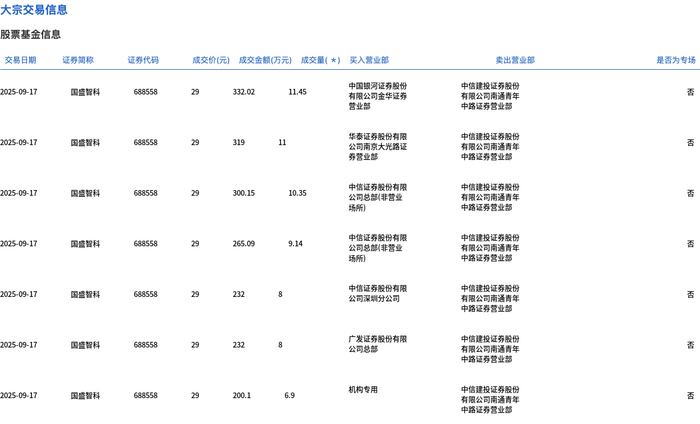The height and width of the screenshot is (424, 700).
Task: Click the 股票基金信息 section title
Action: (x=30, y=34)
